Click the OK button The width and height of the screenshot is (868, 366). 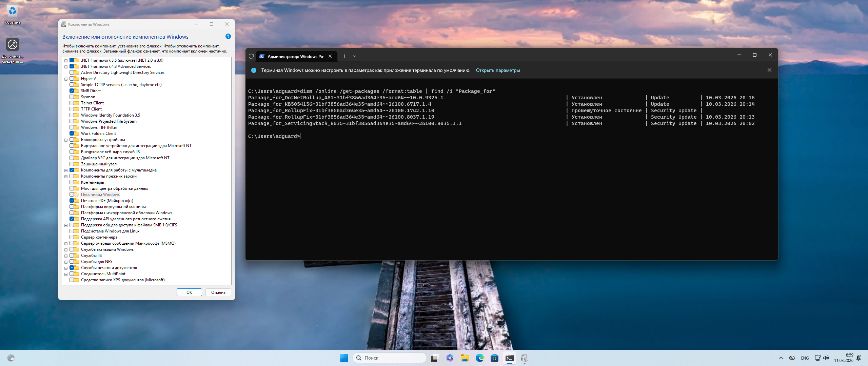click(x=189, y=292)
